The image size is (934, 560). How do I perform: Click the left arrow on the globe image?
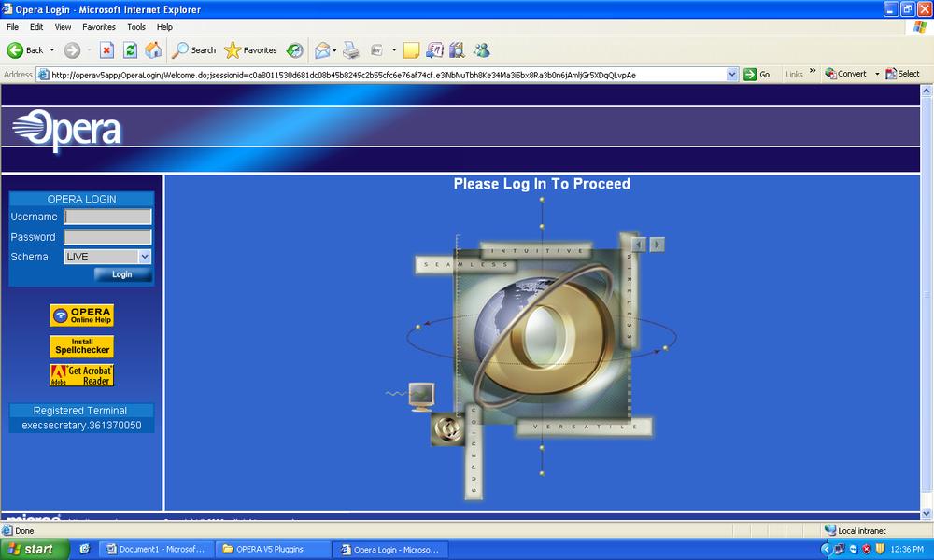[x=639, y=244]
